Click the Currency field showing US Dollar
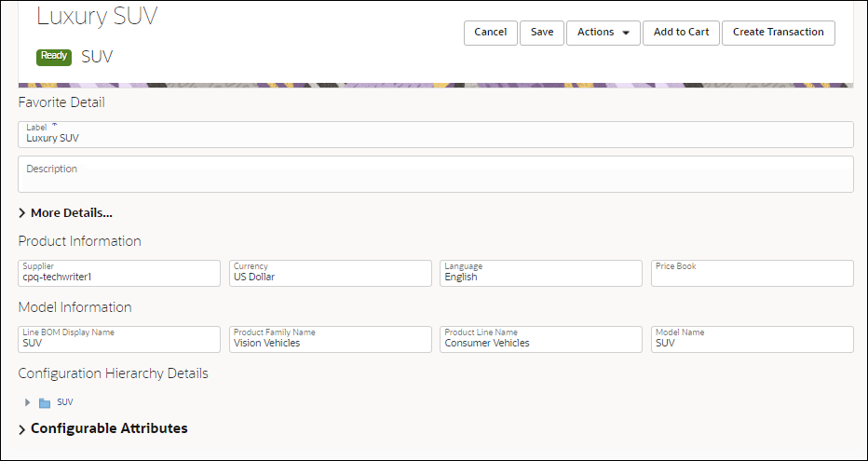The height and width of the screenshot is (461, 868). coord(330,273)
